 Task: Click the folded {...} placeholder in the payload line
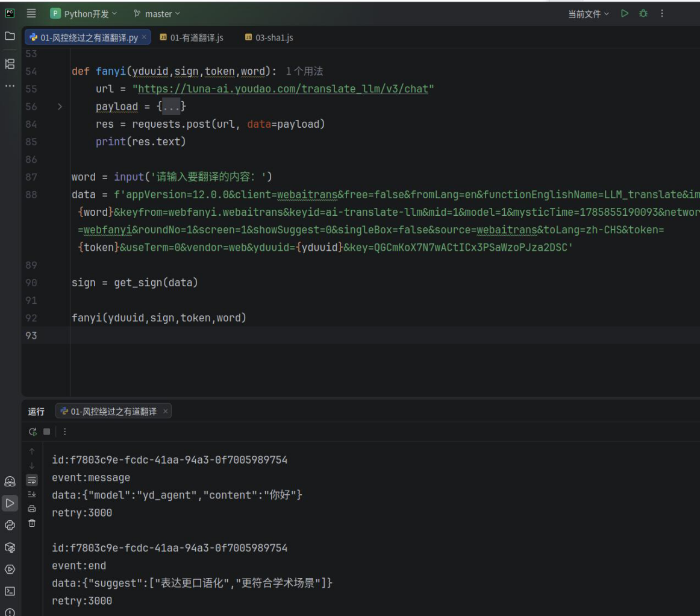pyautogui.click(x=172, y=106)
